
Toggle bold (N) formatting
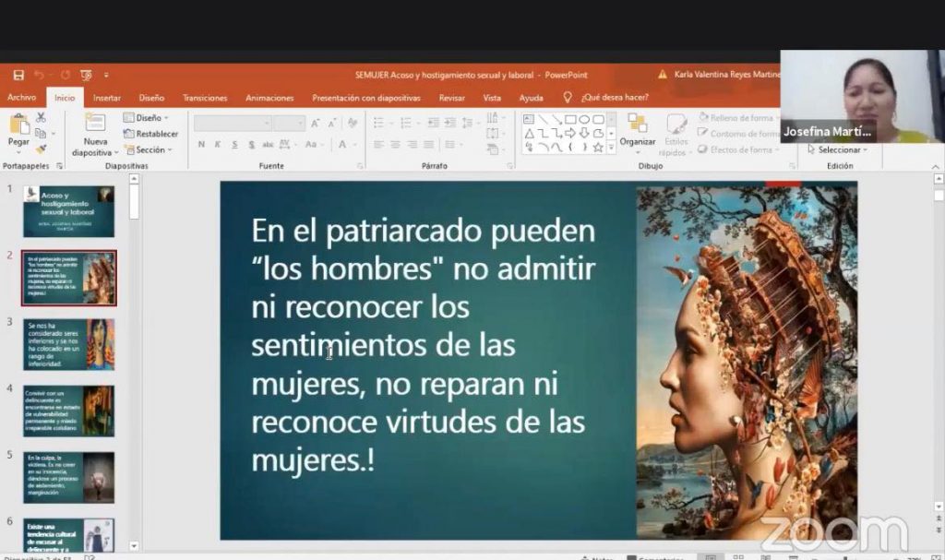(201, 145)
